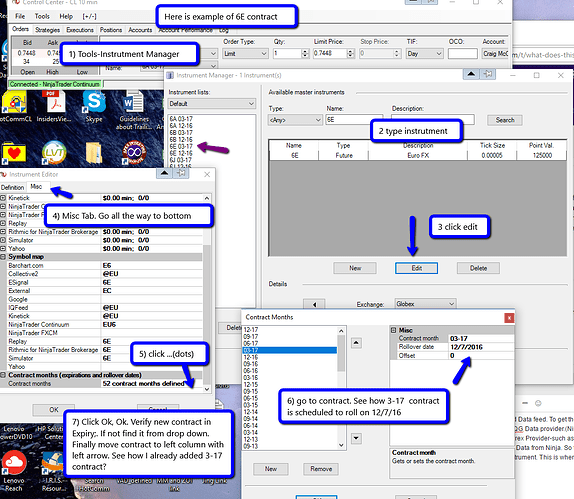Click the left arrow beside Exchange
Image resolution: width=574 pixels, height=499 pixels.
(314, 304)
